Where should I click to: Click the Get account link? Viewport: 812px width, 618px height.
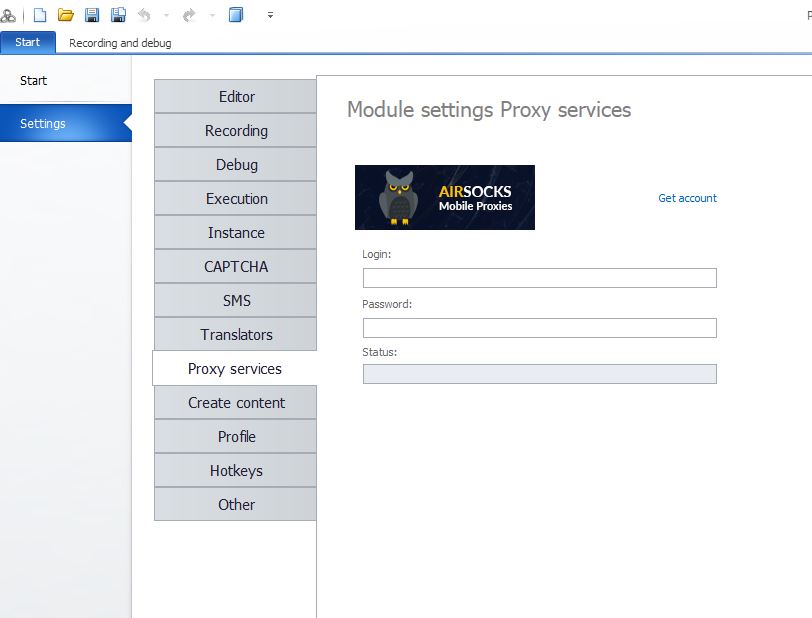pos(687,198)
